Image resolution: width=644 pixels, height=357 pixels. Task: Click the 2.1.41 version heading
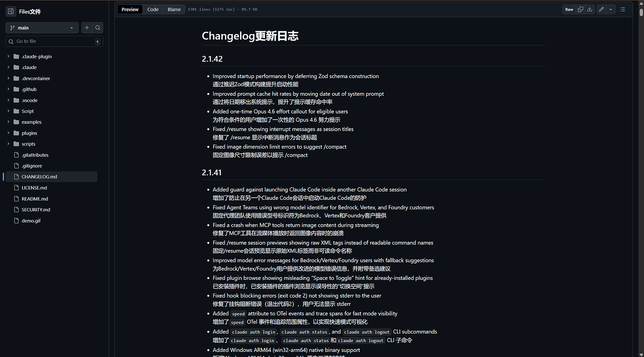pyautogui.click(x=212, y=172)
